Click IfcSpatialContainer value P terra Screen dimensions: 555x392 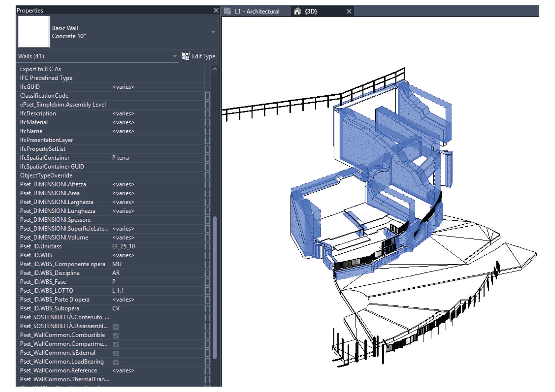(x=120, y=158)
